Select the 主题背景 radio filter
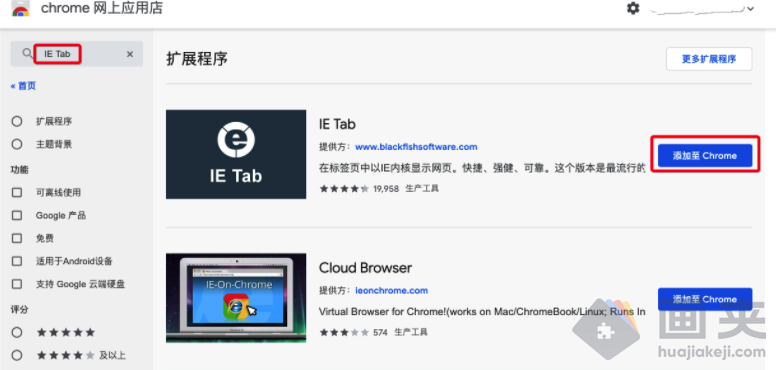Screen dimensions: 776x370 (17, 144)
